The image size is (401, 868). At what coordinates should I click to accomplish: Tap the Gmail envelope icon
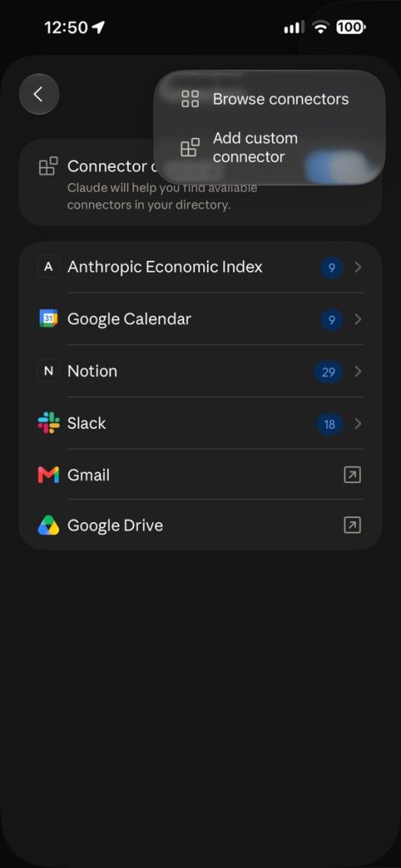tap(48, 475)
